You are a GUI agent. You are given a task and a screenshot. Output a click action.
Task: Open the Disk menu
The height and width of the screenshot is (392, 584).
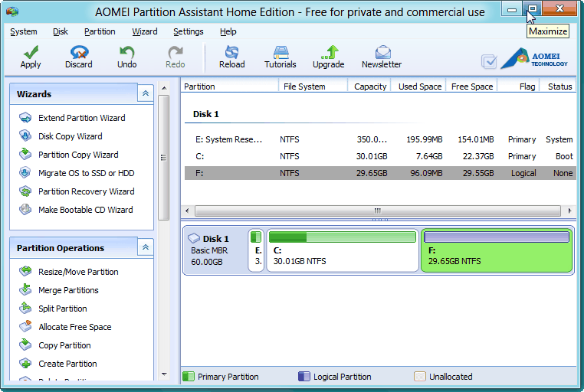point(61,31)
